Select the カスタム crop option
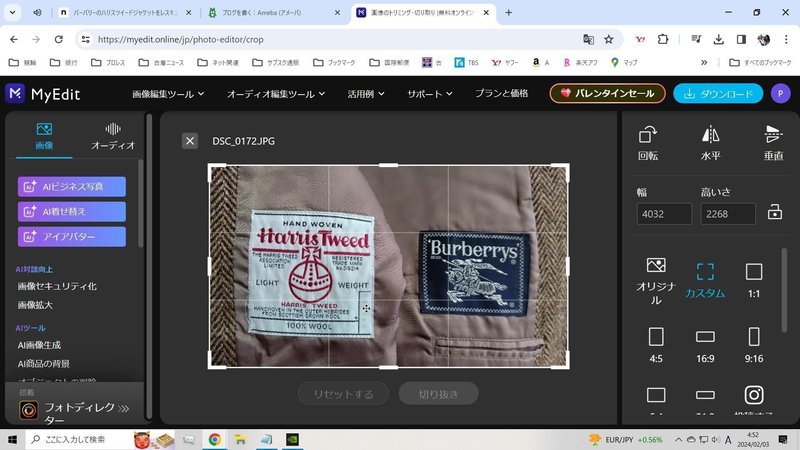This screenshot has height=450, width=800. [705, 281]
